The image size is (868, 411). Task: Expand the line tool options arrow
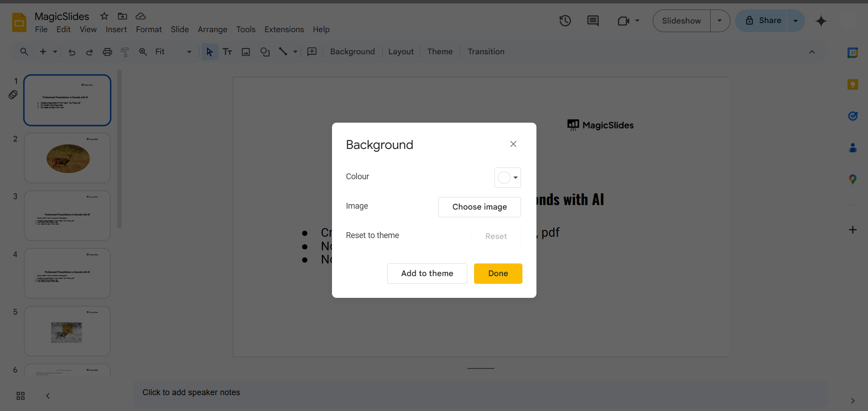pyautogui.click(x=295, y=52)
